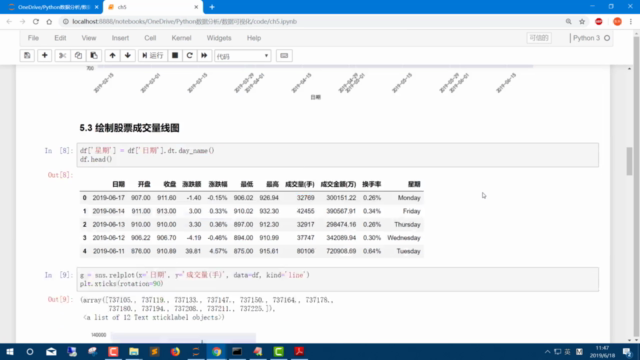Insert cell below with plus icon
The width and height of the screenshot is (640, 360).
pyautogui.click(x=44, y=56)
